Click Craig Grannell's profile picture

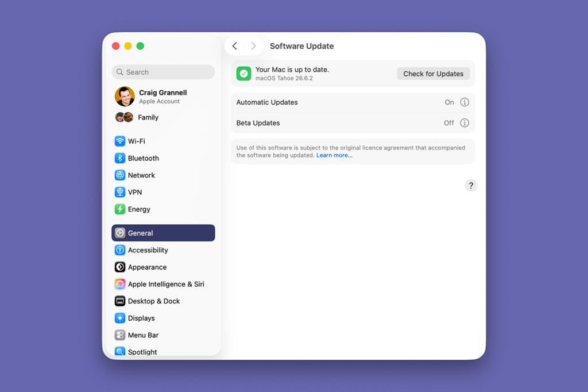coord(125,97)
